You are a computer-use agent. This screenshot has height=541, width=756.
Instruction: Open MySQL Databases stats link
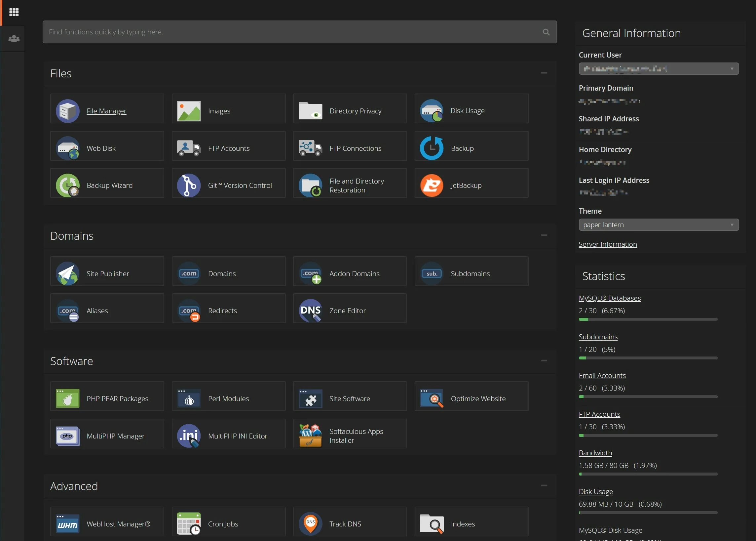click(x=609, y=298)
